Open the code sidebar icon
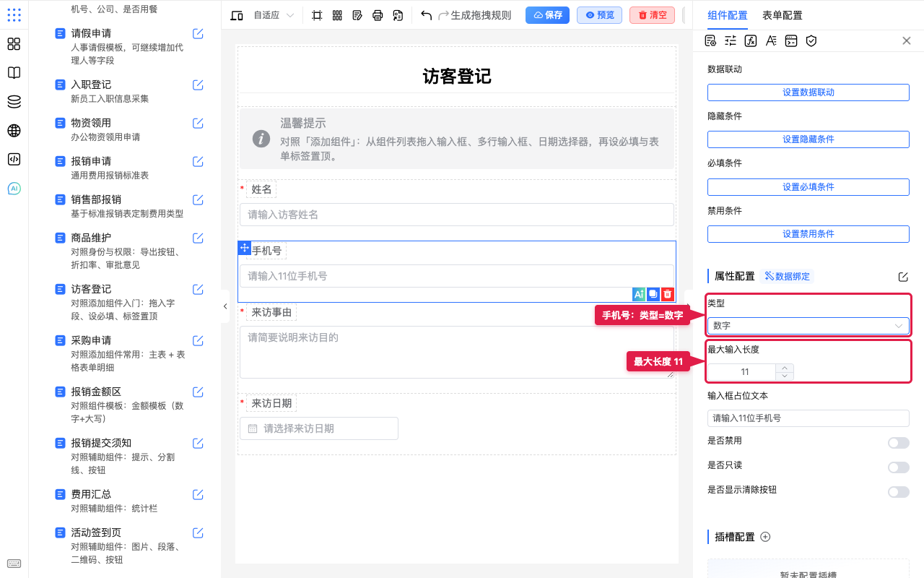 (x=14, y=160)
